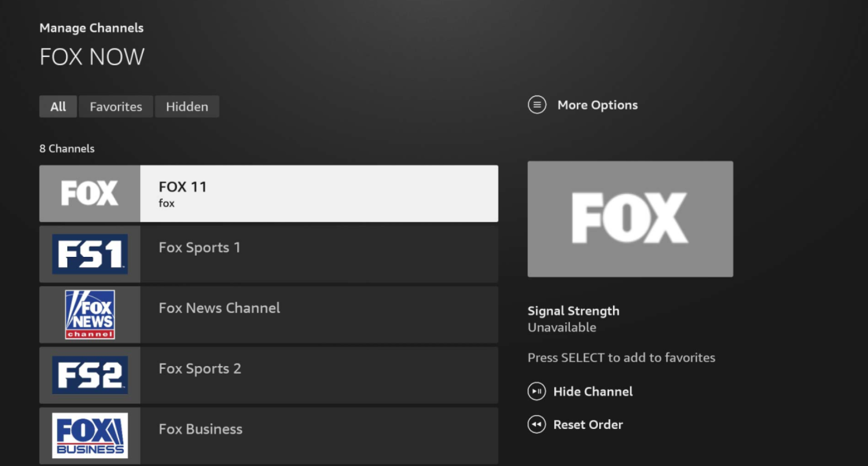Click the Hide Channel play-pause icon
868x466 pixels.
[536, 392]
